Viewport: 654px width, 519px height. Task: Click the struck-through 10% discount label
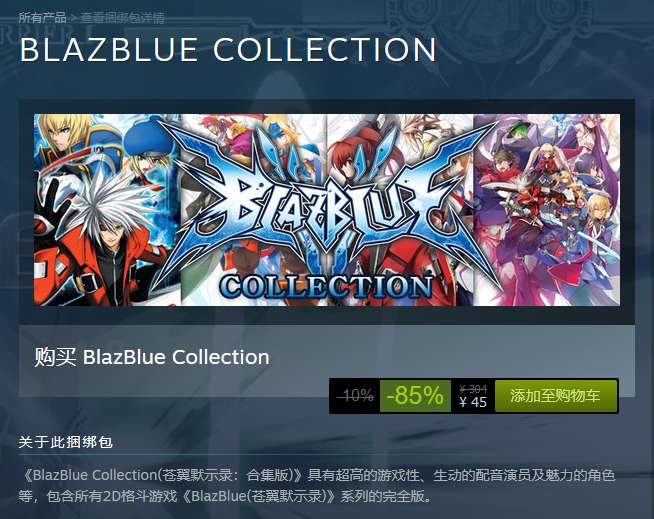pyautogui.click(x=355, y=395)
